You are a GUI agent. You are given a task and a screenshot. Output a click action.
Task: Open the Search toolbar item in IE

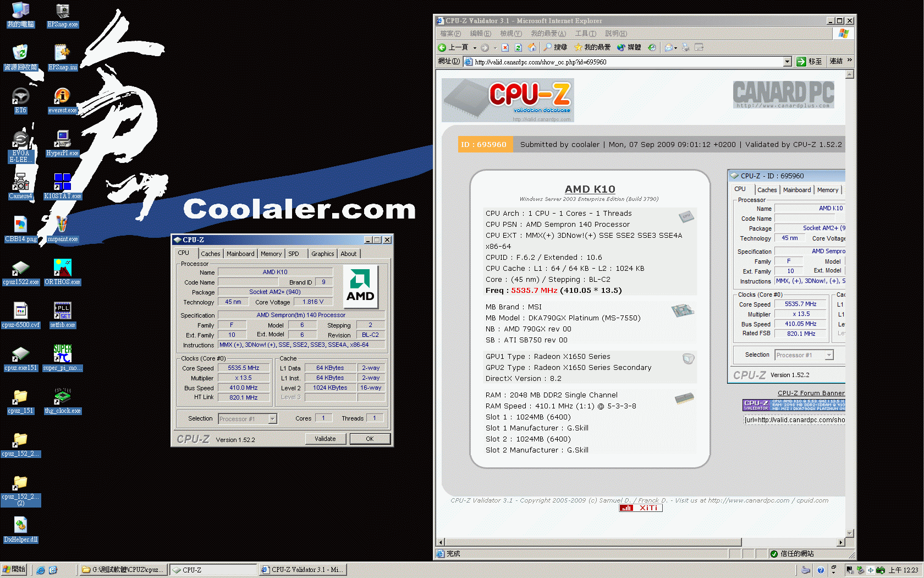click(x=555, y=47)
